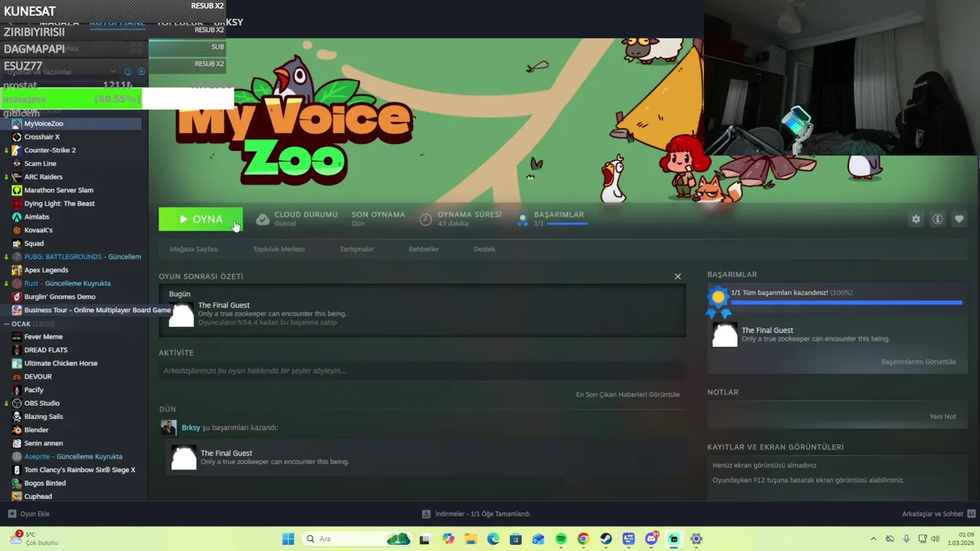
Task: Open Discord from Windows taskbar
Action: point(651,539)
